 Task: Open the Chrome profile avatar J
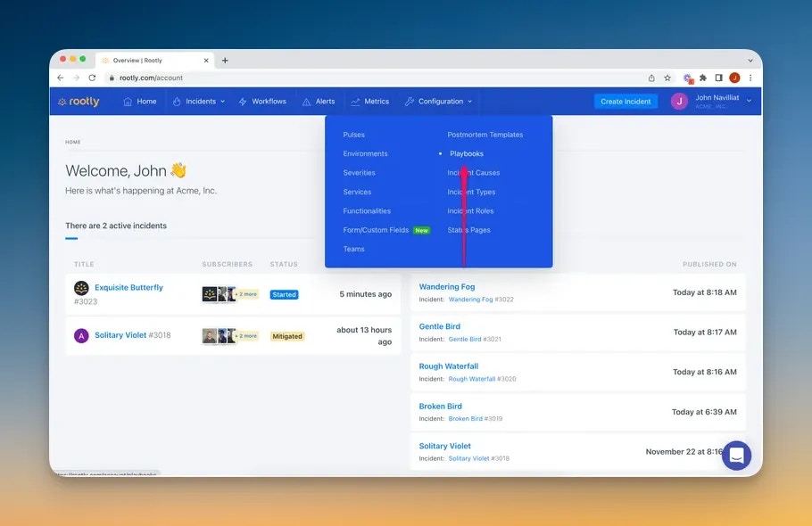pyautogui.click(x=734, y=78)
